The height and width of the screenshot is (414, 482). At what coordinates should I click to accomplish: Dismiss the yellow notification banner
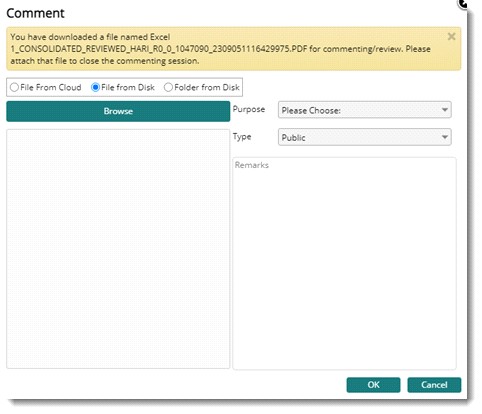pos(451,36)
